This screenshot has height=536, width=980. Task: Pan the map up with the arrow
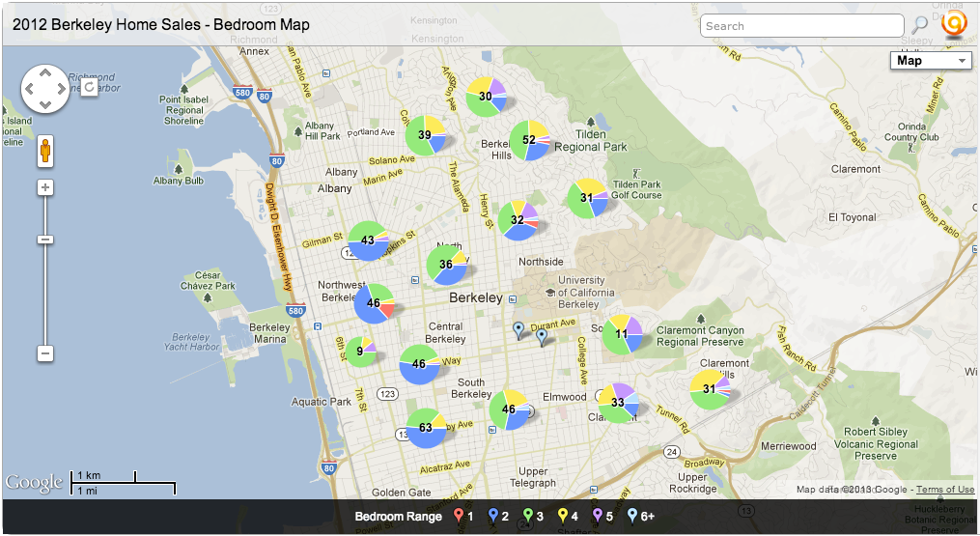pos(45,73)
